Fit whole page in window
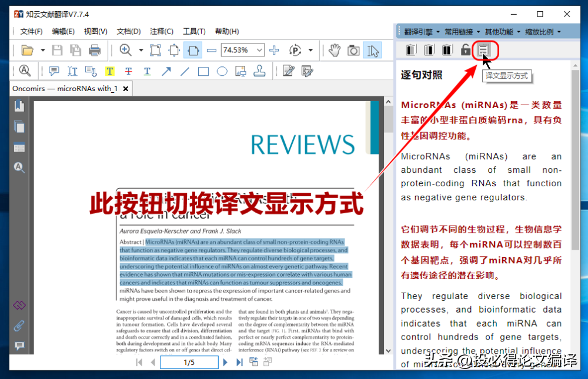The width and height of the screenshot is (588, 379). pyautogui.click(x=175, y=50)
